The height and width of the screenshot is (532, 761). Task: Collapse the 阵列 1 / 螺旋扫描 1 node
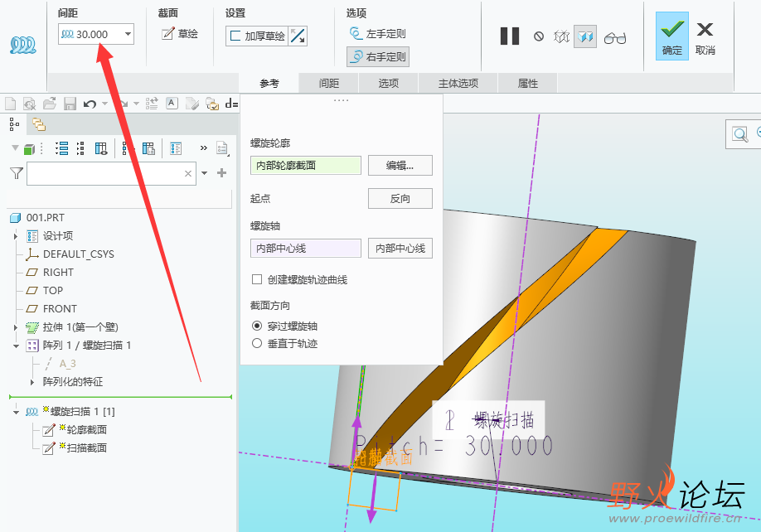tap(16, 346)
